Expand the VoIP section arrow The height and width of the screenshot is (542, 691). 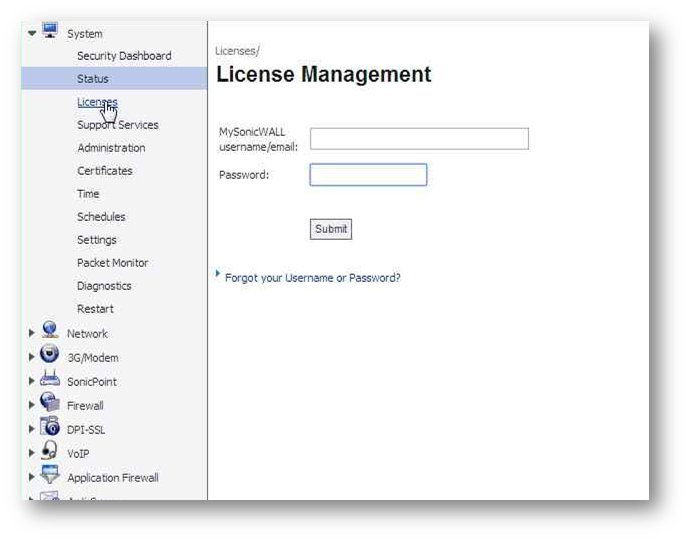tap(32, 454)
